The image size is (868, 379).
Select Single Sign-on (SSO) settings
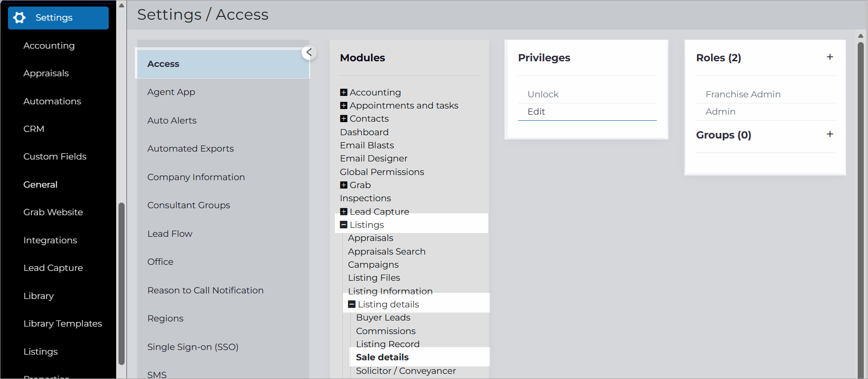click(193, 347)
